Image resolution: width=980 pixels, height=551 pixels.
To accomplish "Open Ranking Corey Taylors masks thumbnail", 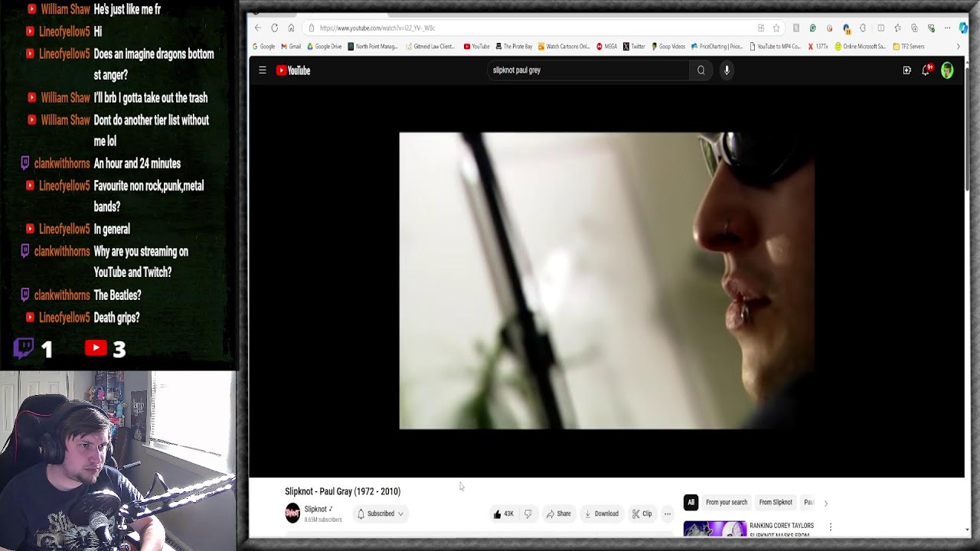I will pos(715,529).
